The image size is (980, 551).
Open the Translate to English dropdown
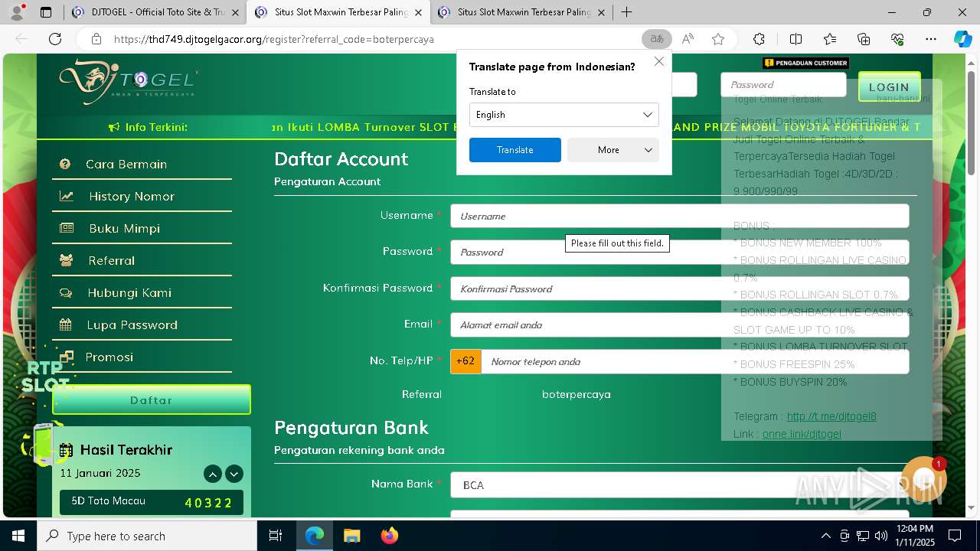(x=564, y=115)
